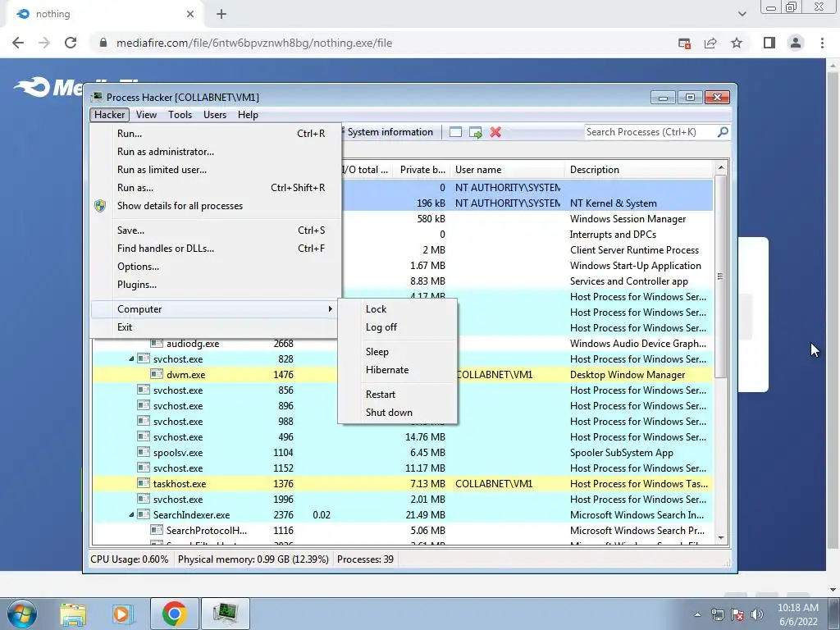Go back in Chrome
840x630 pixels.
pyautogui.click(x=18, y=43)
